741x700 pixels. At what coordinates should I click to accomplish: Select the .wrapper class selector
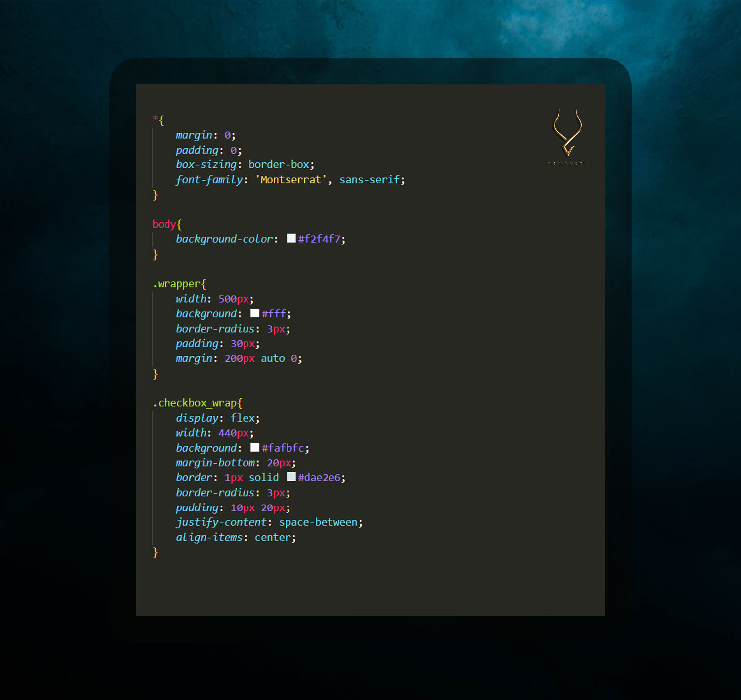point(175,283)
